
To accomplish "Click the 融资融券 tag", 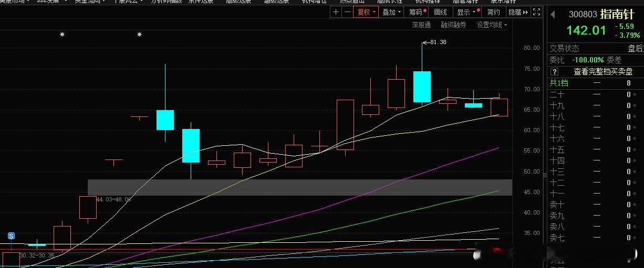I will click(x=453, y=25).
